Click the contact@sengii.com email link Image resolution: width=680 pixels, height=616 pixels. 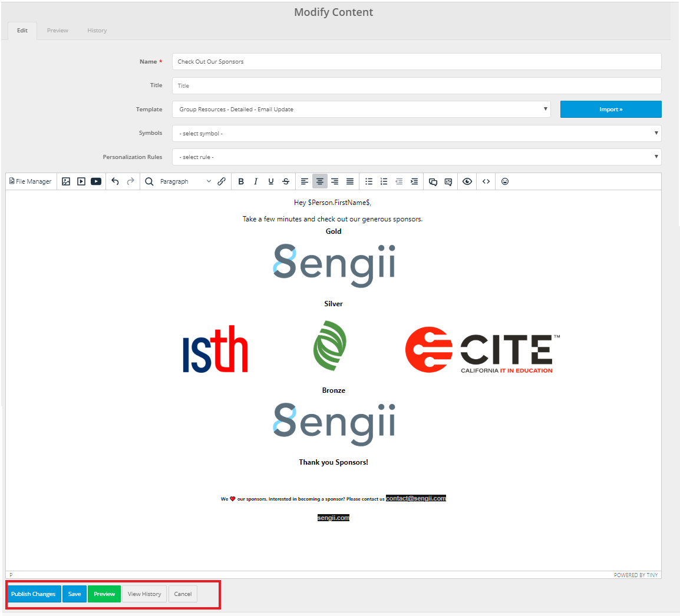coord(416,499)
